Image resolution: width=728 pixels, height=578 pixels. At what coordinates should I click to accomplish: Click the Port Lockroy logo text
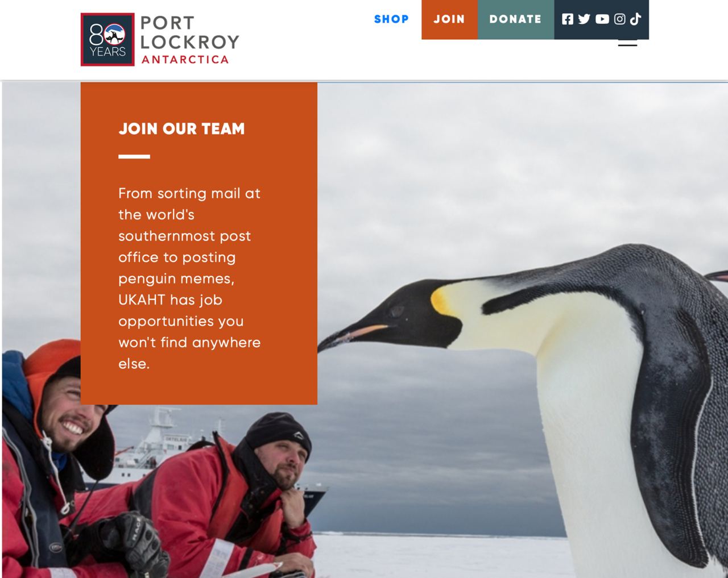pos(189,32)
